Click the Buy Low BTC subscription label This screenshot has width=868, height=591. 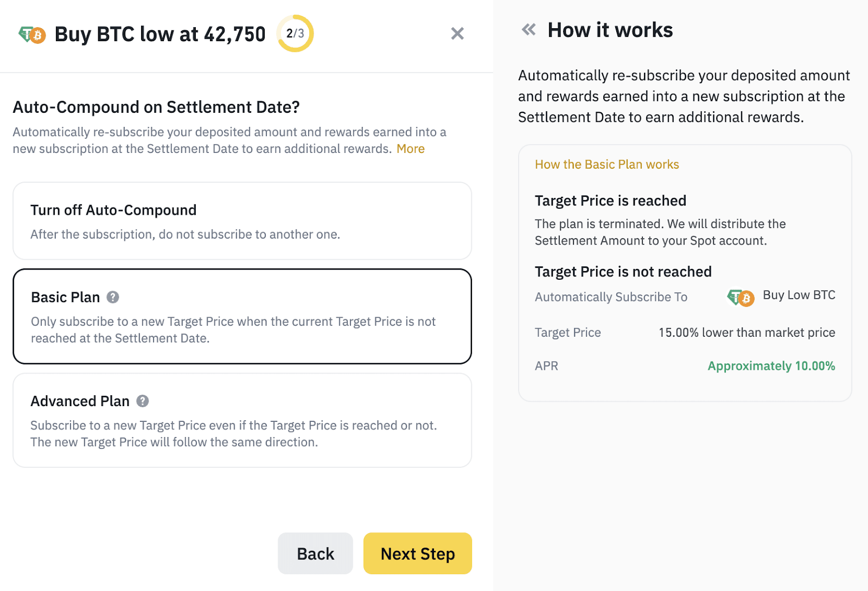(x=799, y=295)
